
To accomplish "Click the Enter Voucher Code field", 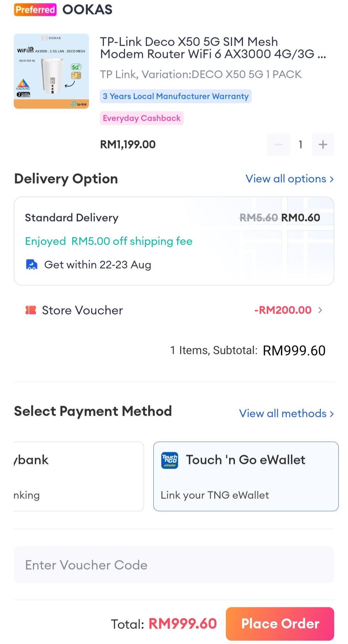I will coord(174,565).
